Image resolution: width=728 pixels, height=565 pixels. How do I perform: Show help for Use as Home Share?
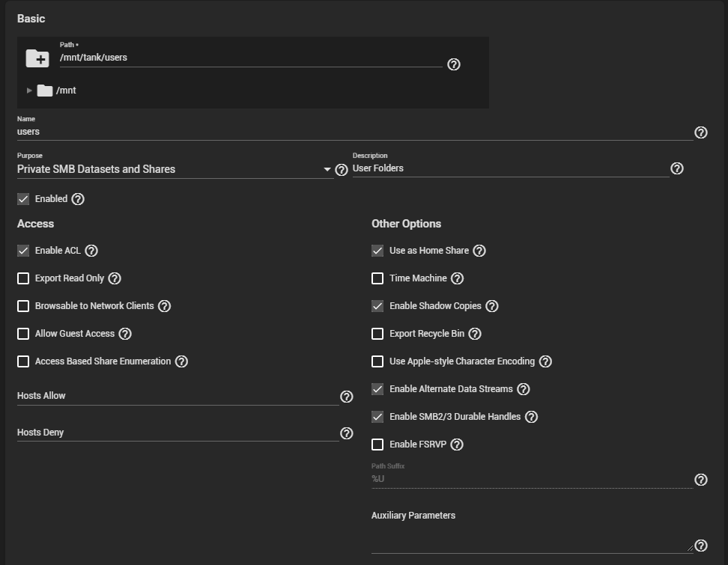[479, 251]
